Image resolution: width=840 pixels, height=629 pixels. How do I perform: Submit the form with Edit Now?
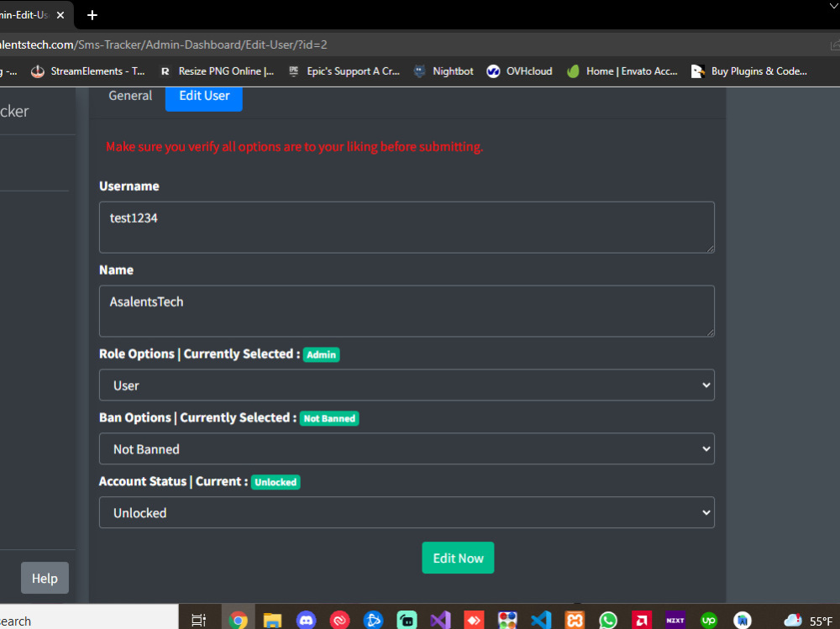(x=458, y=558)
